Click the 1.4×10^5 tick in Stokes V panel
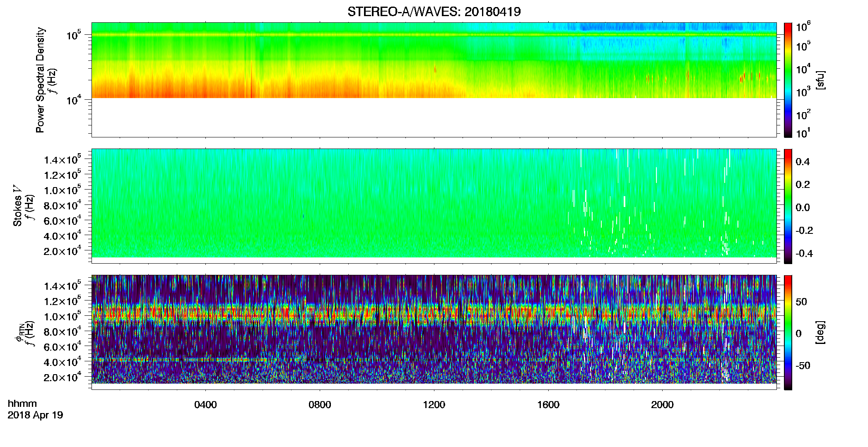The height and width of the screenshot is (447, 868). (x=63, y=160)
